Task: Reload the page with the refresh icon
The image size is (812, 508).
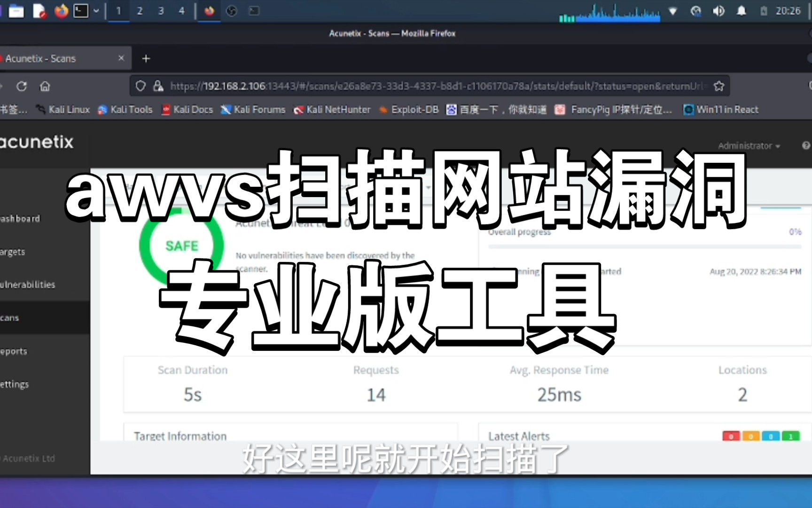Action: click(x=22, y=86)
